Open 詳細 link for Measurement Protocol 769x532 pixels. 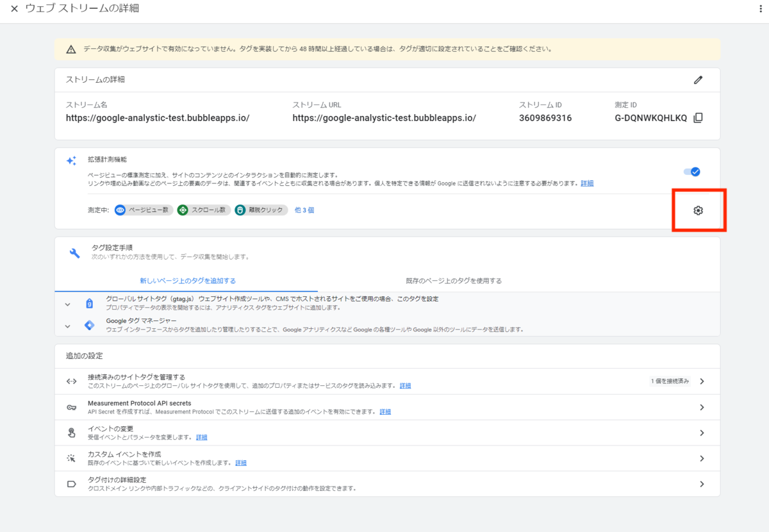(x=385, y=411)
